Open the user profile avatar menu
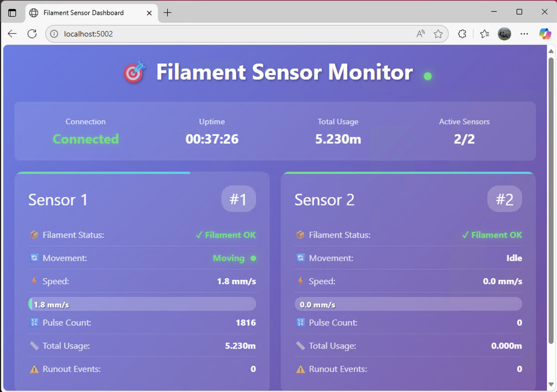557x392 pixels. click(504, 34)
